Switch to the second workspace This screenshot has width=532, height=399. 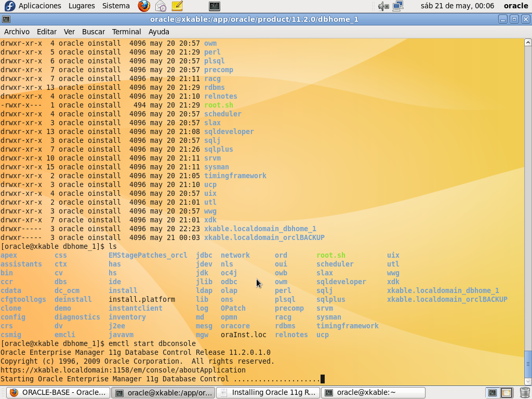[506, 393]
